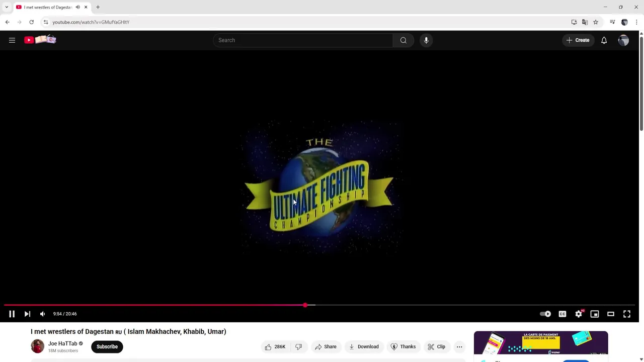This screenshot has height=362, width=644.
Task: Open more actions three-dot menu
Action: 459,346
